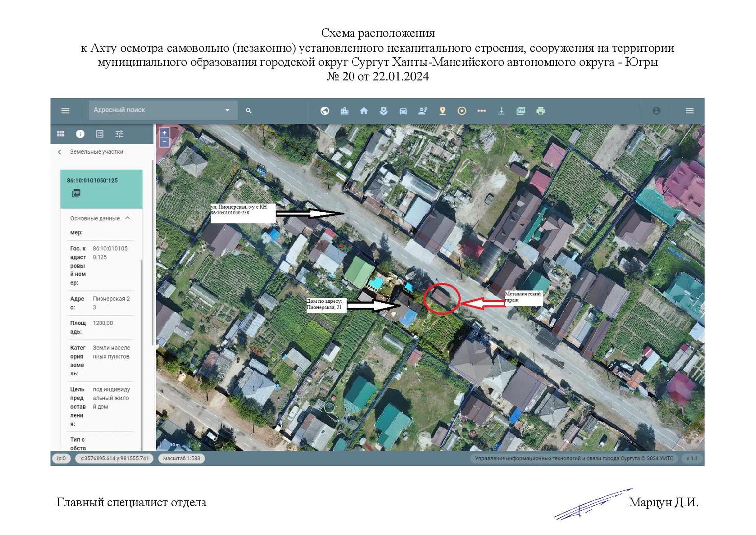Select the globe icon in toolbar
The height and width of the screenshot is (535, 756).
325,111
